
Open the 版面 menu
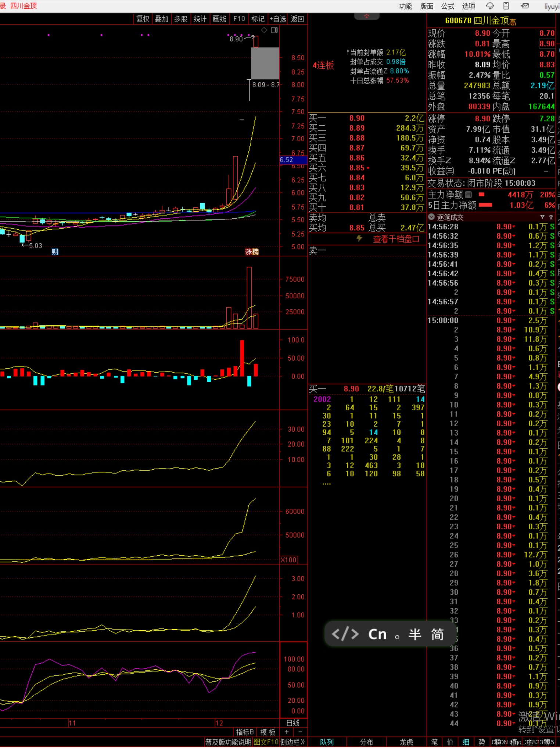tap(427, 6)
